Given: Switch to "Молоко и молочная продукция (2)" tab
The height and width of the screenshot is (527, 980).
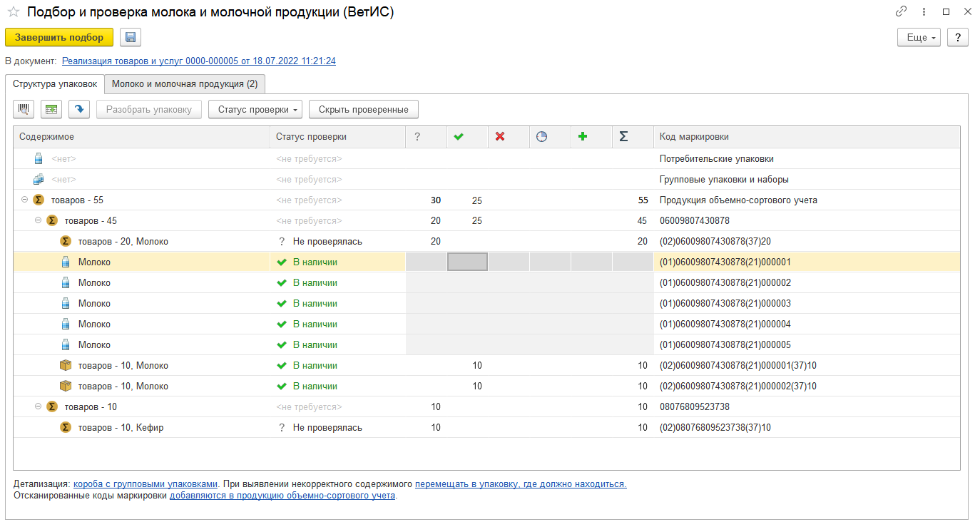Looking at the screenshot, I should tap(185, 84).
